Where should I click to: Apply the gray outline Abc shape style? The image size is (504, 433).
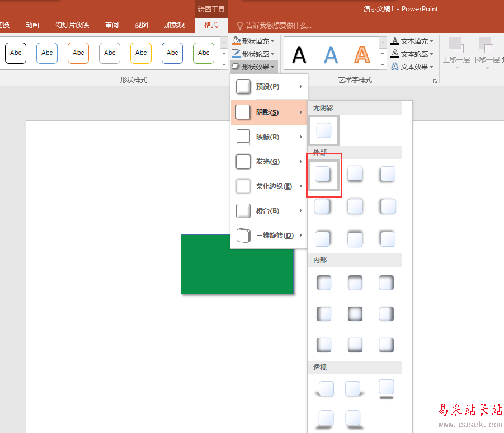110,53
